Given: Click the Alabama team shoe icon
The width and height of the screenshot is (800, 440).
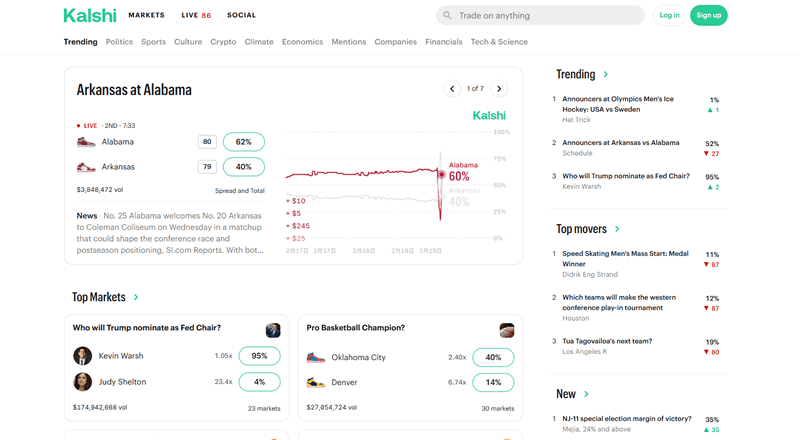Looking at the screenshot, I should point(87,142).
